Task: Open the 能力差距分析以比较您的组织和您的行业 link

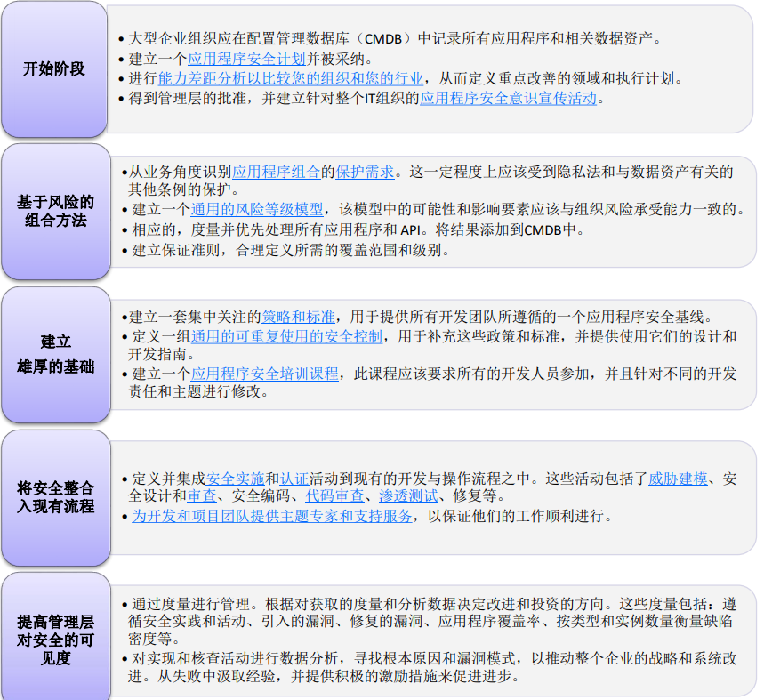Action: click(291, 78)
